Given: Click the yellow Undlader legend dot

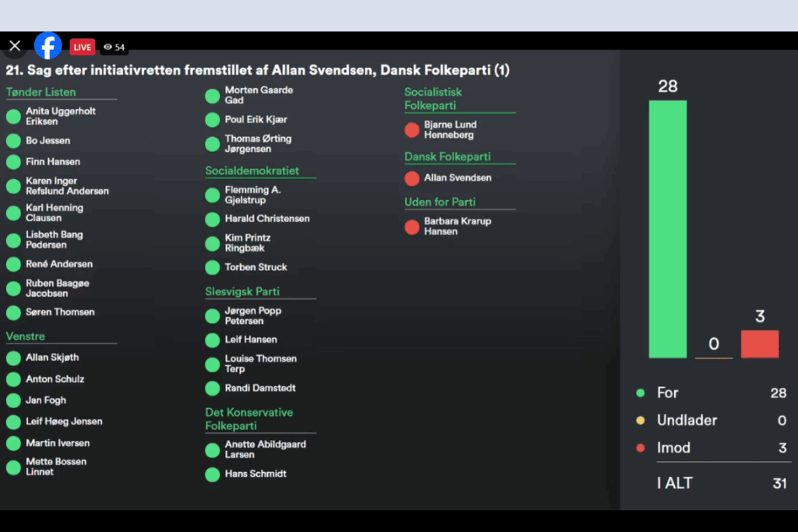Looking at the screenshot, I should [641, 421].
